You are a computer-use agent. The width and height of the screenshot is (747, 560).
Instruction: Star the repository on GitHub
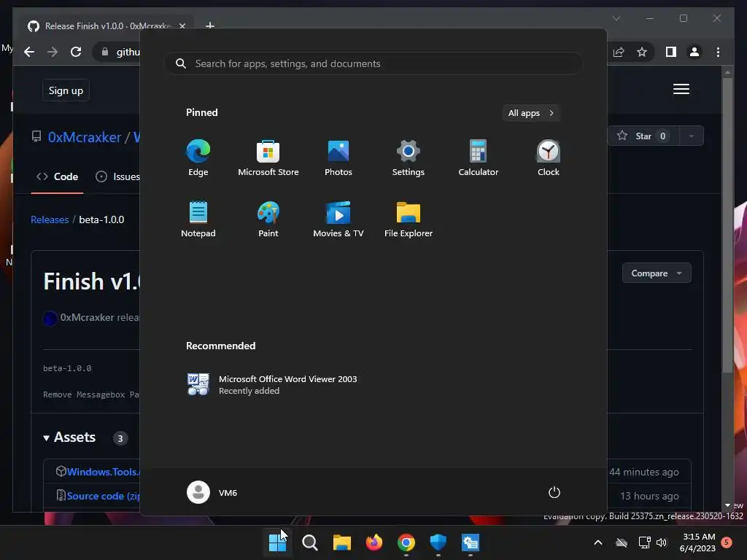point(643,136)
